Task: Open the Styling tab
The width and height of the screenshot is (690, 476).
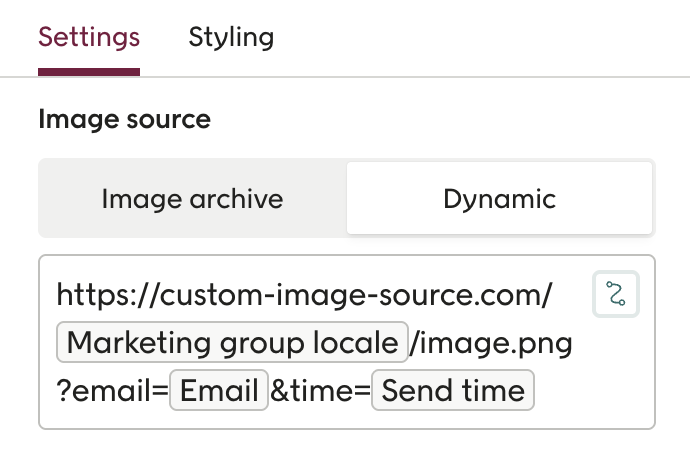Action: tap(231, 38)
